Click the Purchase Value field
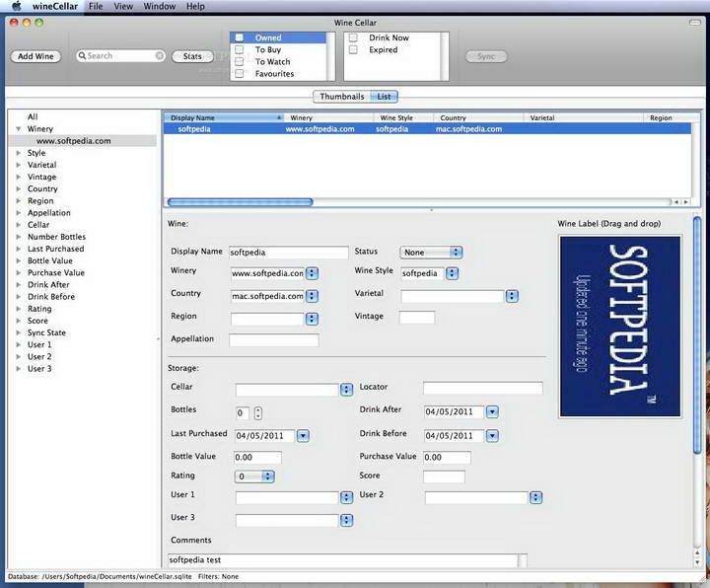The height and width of the screenshot is (588, 710). tap(447, 458)
